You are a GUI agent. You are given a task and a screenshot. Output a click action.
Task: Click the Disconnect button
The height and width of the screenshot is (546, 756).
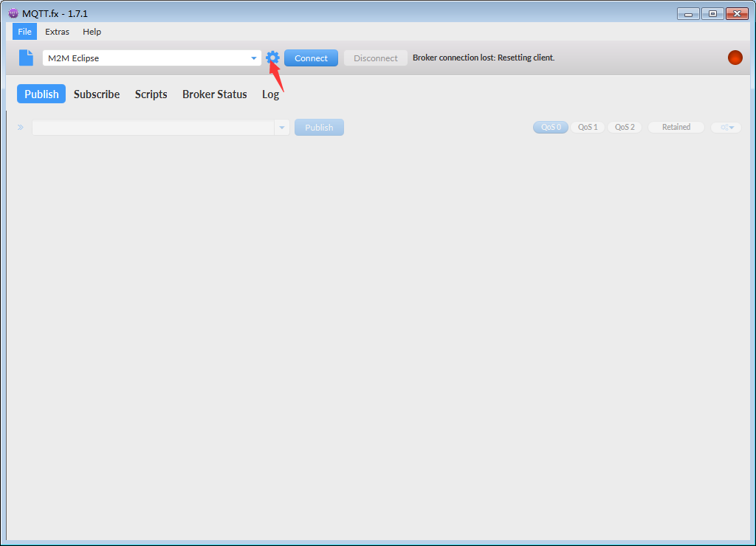[376, 58]
